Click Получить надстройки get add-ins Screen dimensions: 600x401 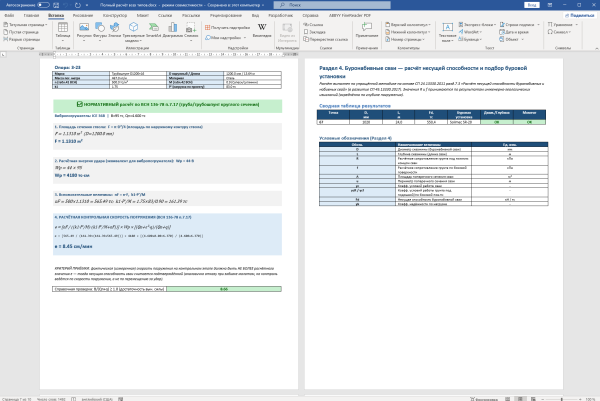pyautogui.click(x=227, y=28)
